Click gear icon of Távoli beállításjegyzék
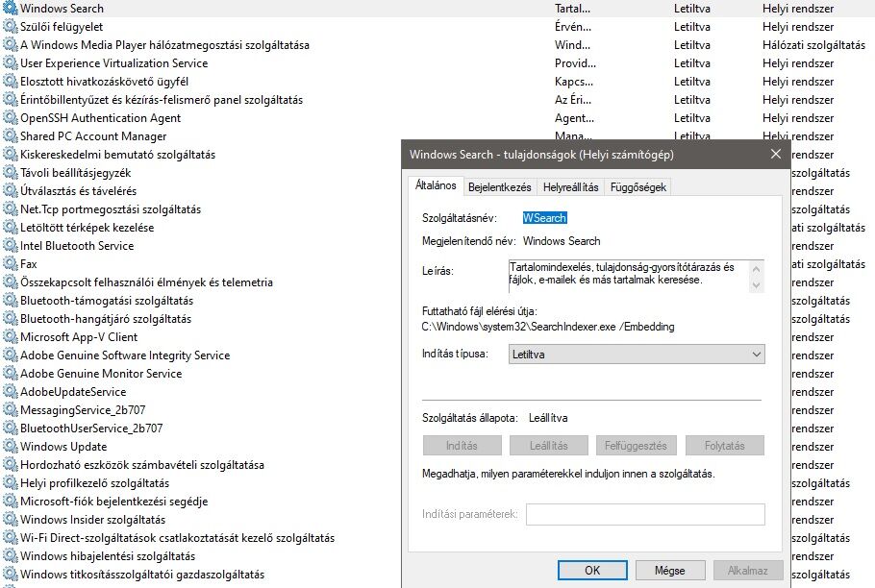This screenshot has height=588, width=875. [x=10, y=173]
